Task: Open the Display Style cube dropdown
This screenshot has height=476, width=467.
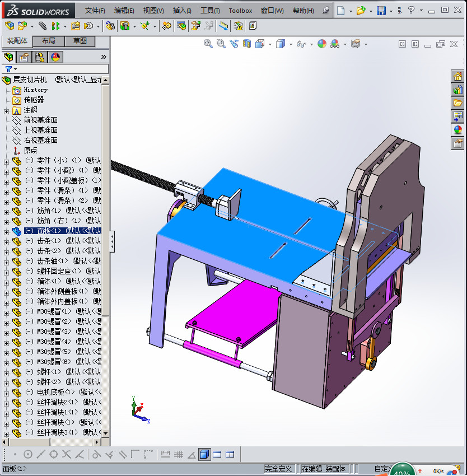Action: [291, 45]
